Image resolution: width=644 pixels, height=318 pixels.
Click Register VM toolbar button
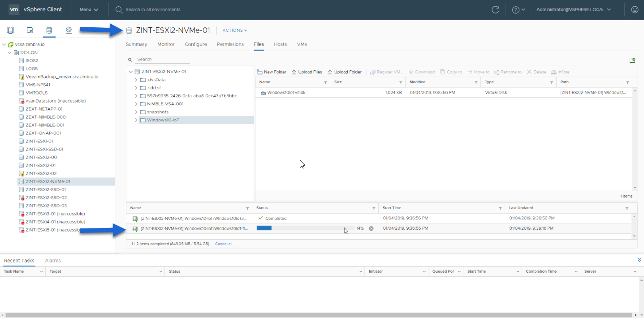coord(387,72)
